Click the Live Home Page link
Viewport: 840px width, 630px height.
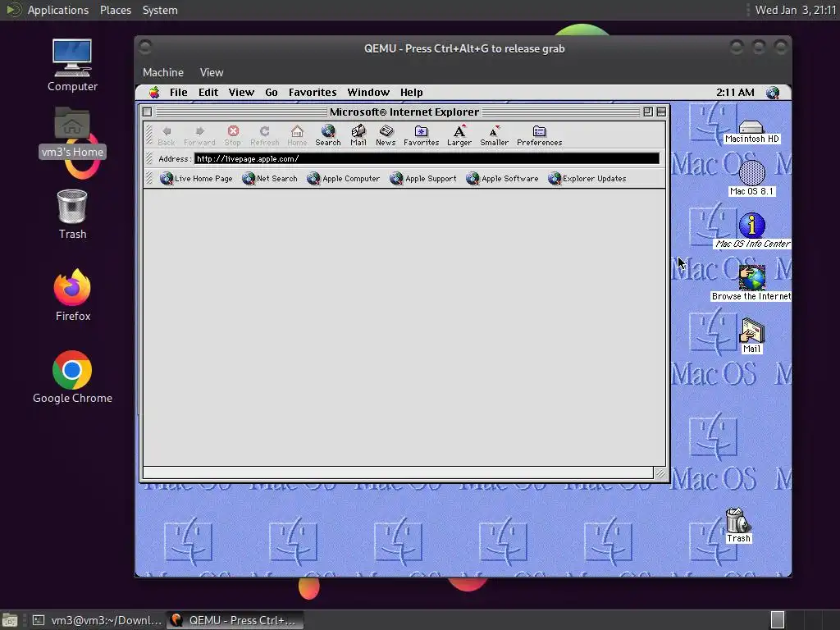tap(196, 178)
